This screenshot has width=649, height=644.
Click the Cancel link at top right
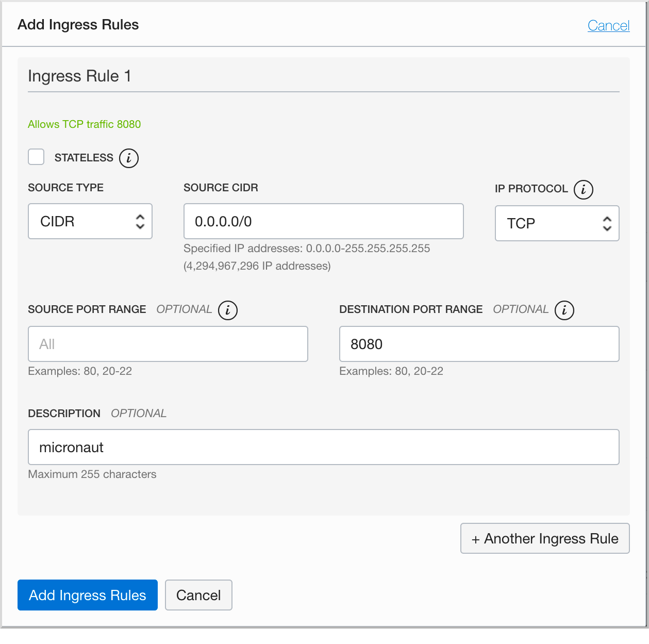608,26
